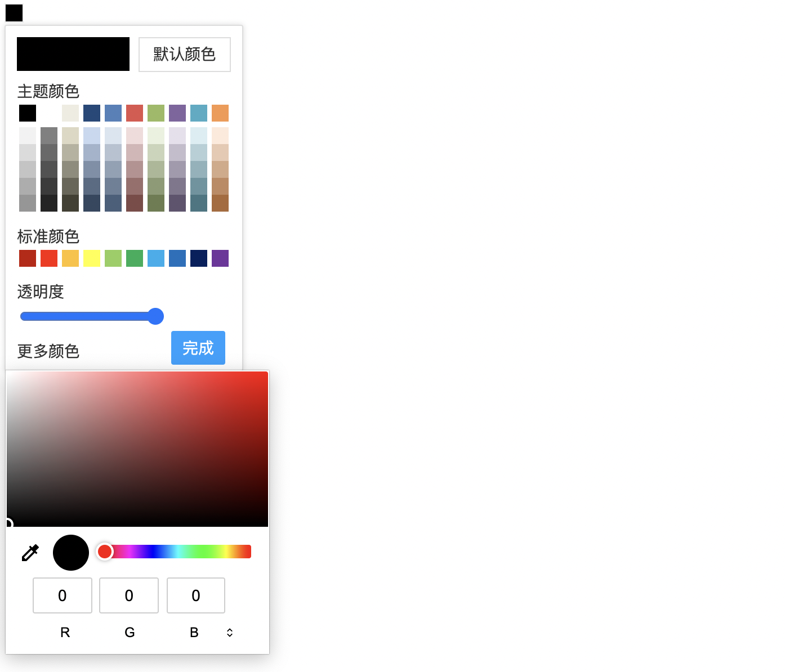Choose the orange theme color swatch
Viewport: 785px width, 672px height.
coord(220,113)
